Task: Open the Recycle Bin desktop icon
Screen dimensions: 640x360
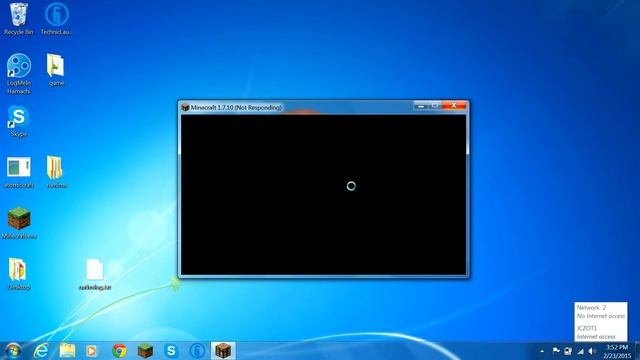Action: tap(18, 18)
